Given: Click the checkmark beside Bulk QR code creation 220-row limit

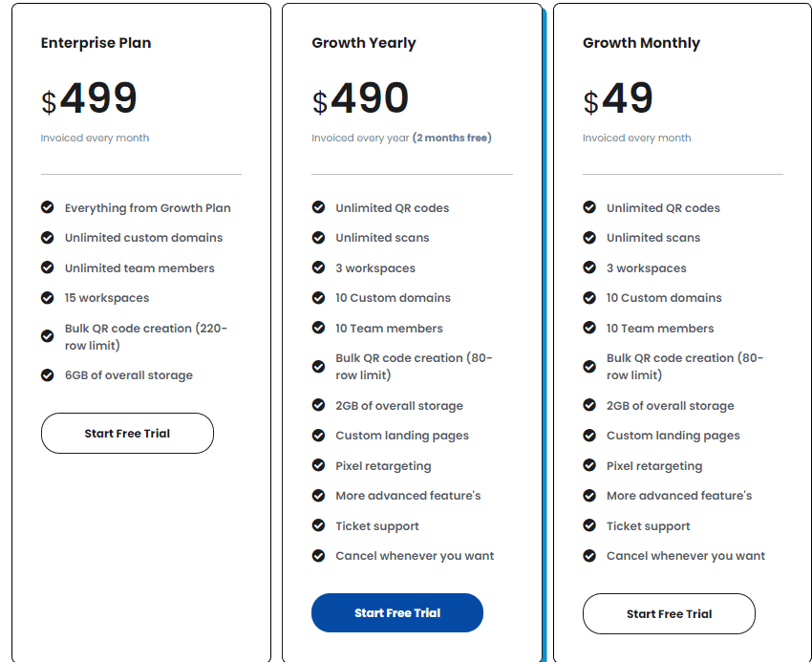Looking at the screenshot, I should (x=47, y=335).
